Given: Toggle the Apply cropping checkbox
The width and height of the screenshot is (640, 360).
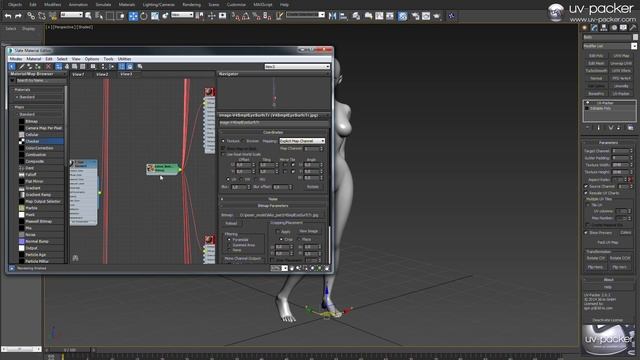Looking at the screenshot, I should pos(278,231).
